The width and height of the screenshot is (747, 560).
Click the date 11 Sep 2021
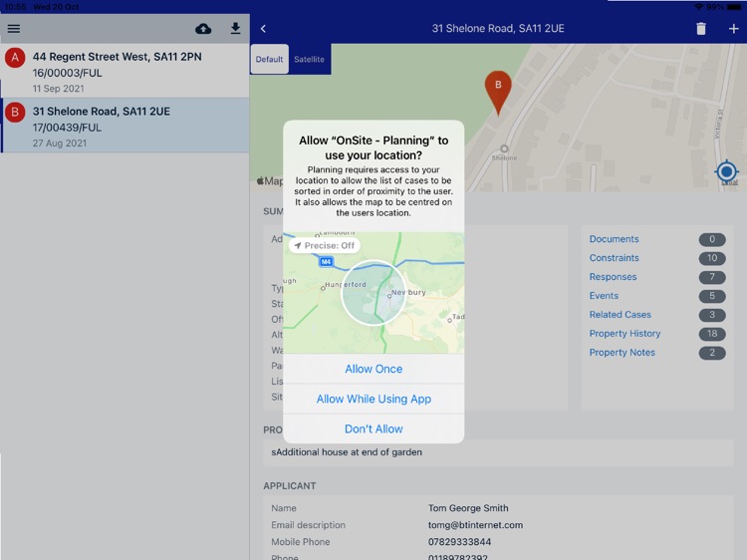coord(58,89)
